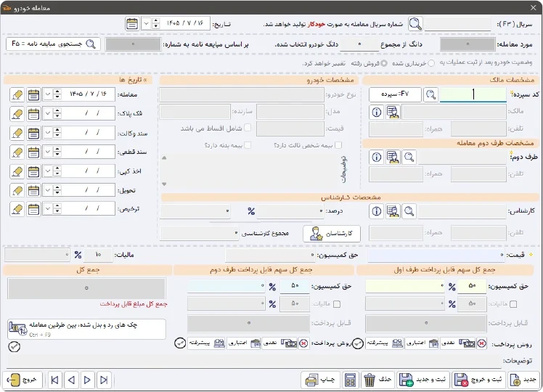Click جستجوی مبایعه نامه = F5 button
This screenshot has width=543, height=392.
53,44
